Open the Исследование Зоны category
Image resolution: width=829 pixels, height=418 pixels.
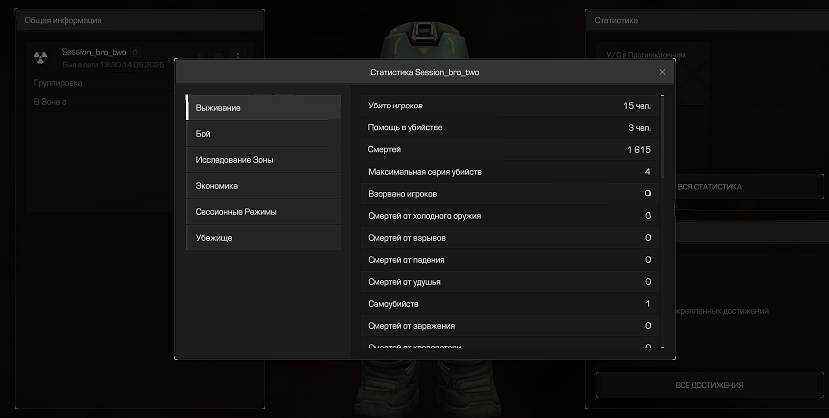[263, 159]
